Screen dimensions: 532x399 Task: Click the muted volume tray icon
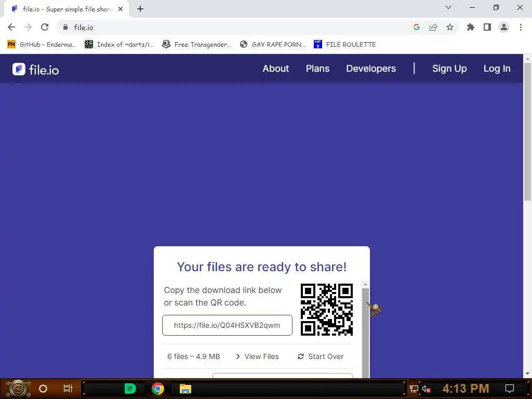pos(426,389)
